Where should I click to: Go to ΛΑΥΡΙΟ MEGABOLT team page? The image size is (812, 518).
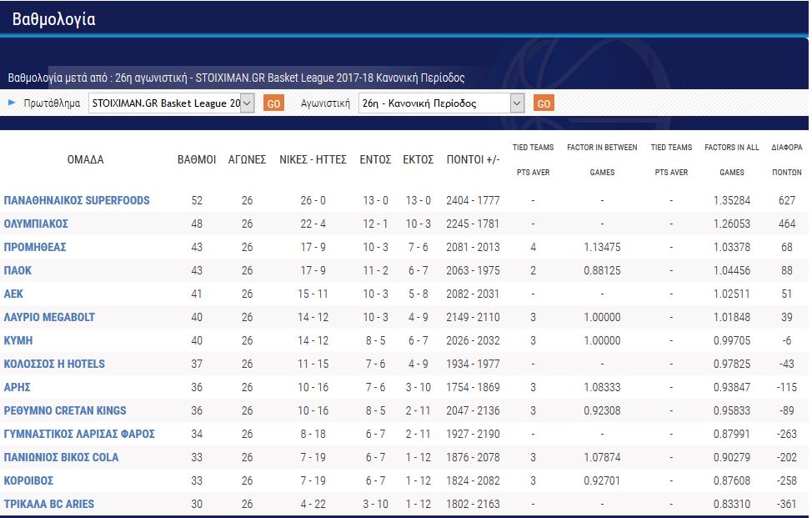(49, 317)
